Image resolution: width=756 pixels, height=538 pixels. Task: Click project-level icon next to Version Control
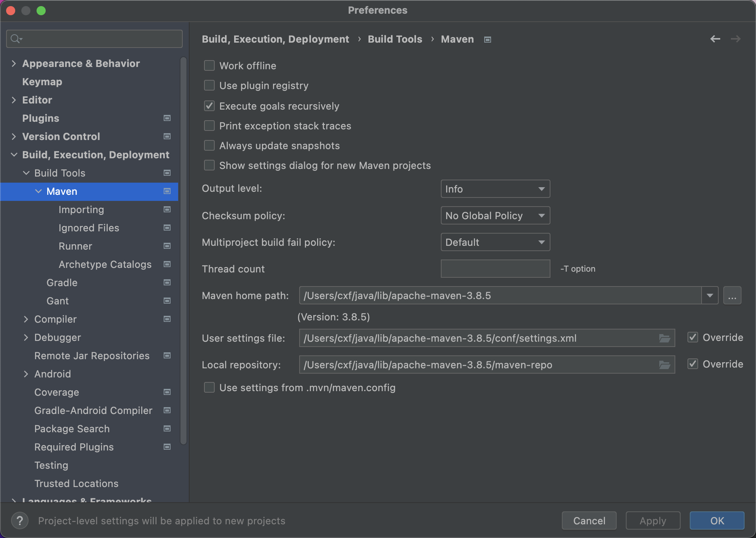click(x=167, y=136)
